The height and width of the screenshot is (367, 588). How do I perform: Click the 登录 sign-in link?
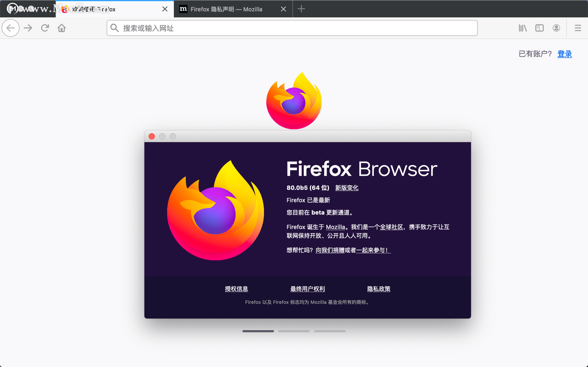tap(564, 54)
